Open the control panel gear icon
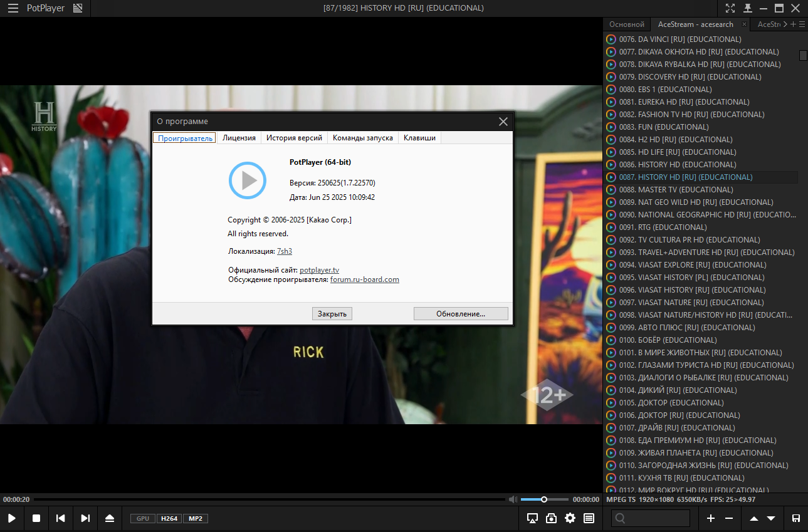 [570, 518]
